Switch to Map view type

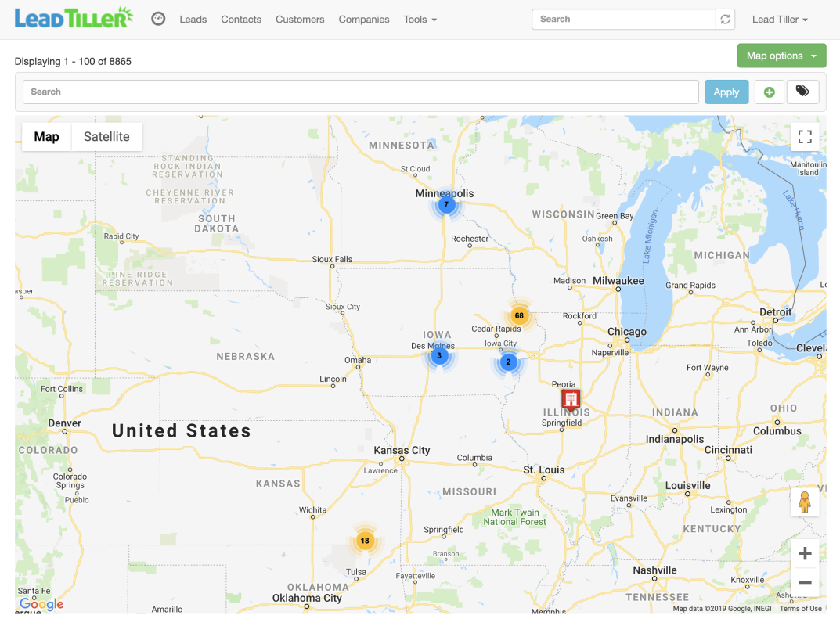tap(46, 137)
